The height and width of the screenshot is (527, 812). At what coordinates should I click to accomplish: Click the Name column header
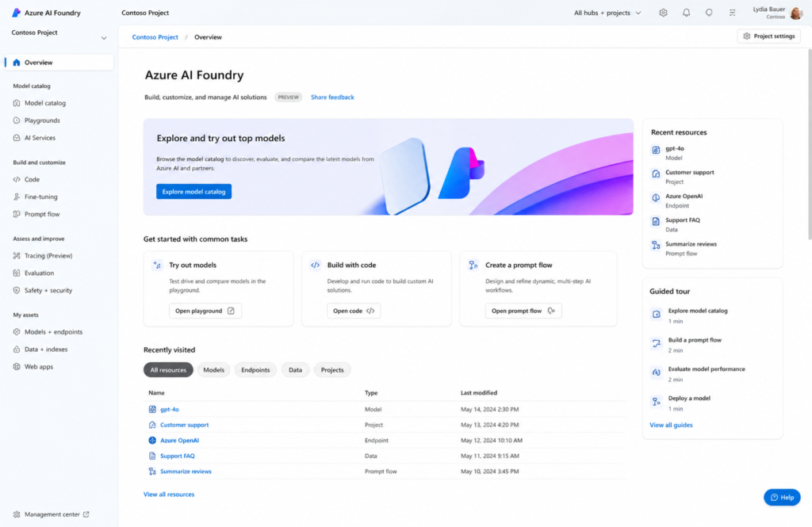[x=156, y=393]
